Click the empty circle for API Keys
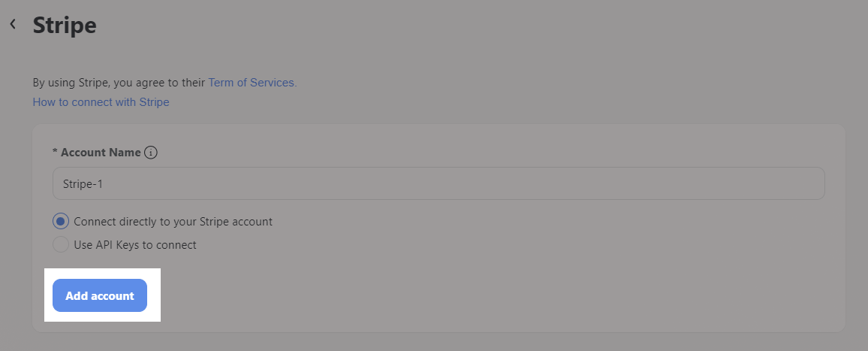Screen dimensions: 868x351 [x=61, y=244]
